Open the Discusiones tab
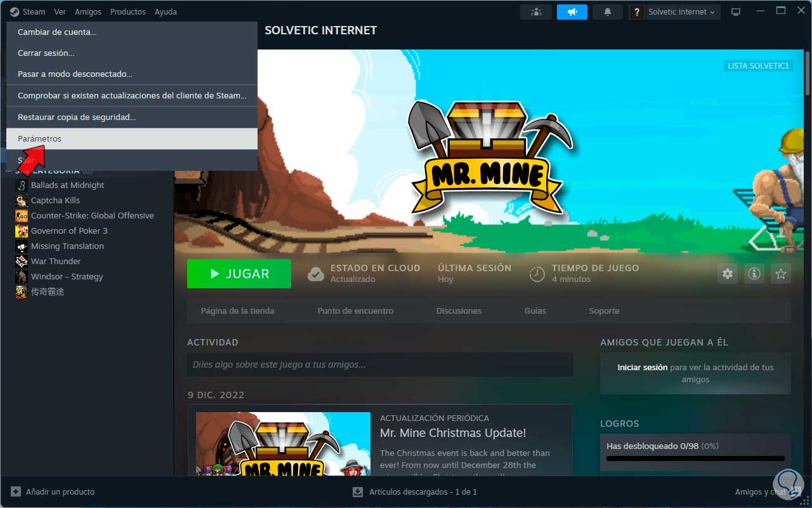The height and width of the screenshot is (508, 812). [459, 311]
